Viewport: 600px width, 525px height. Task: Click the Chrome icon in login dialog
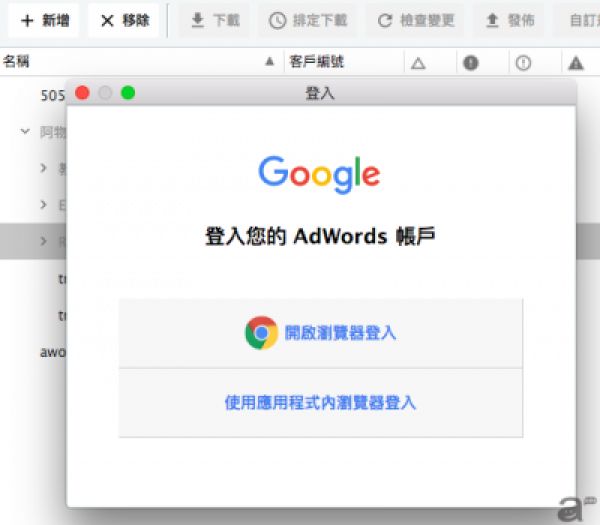(x=261, y=333)
